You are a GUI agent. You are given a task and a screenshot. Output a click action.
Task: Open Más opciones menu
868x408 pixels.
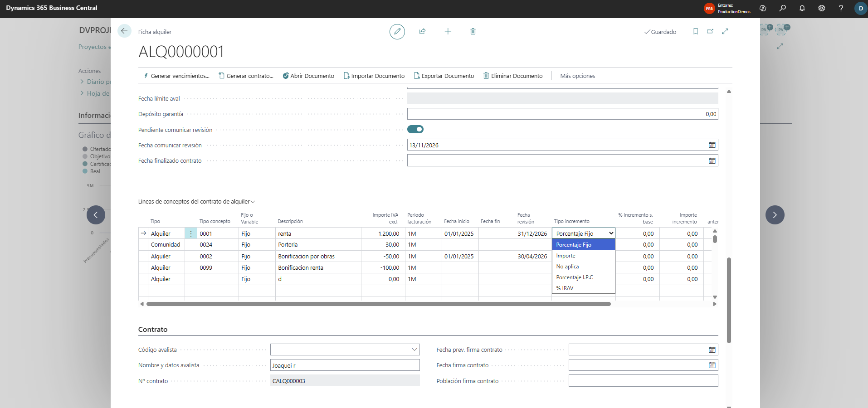[577, 76]
